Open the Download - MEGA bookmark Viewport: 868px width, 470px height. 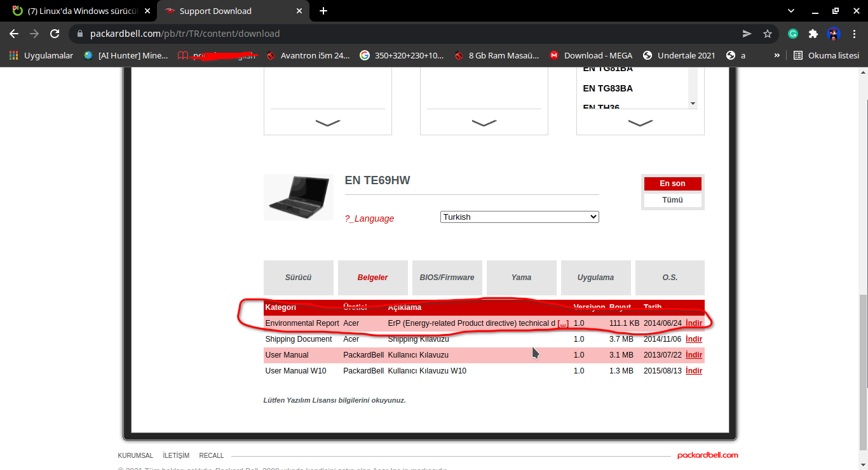click(x=591, y=55)
